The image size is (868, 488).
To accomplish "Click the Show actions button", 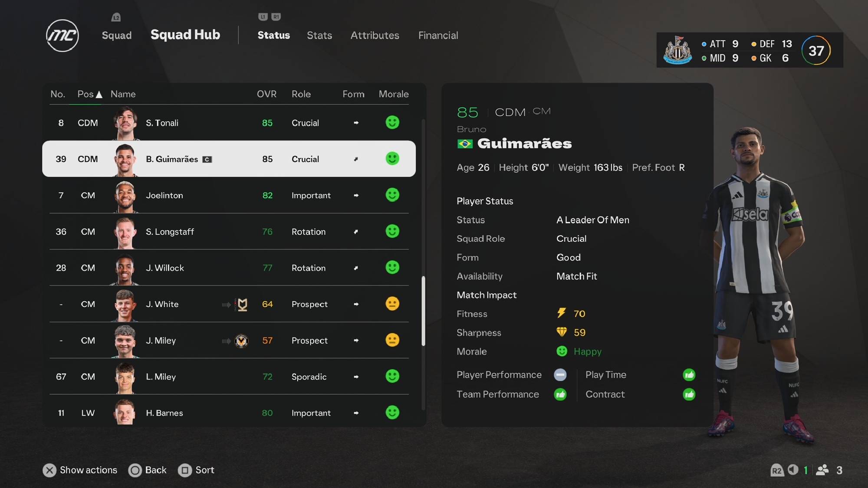I will [80, 470].
